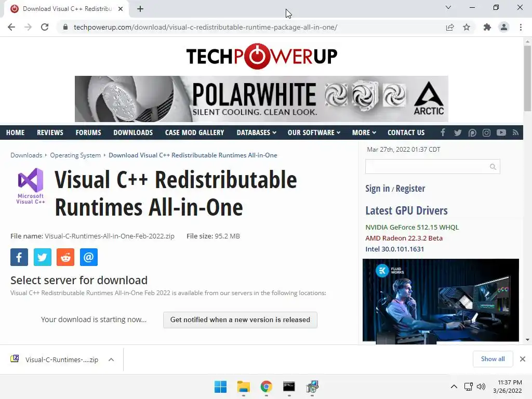The height and width of the screenshot is (399, 532).
Task: Click Chrome icon in taskbar
Action: 267,387
